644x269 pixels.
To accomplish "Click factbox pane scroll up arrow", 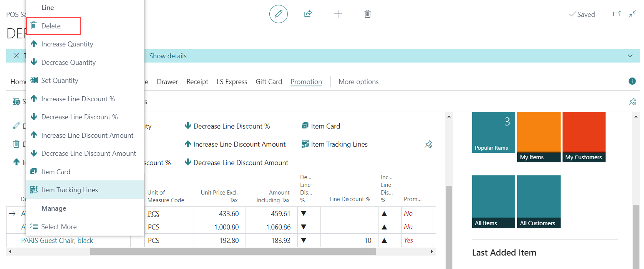I will tap(636, 116).
